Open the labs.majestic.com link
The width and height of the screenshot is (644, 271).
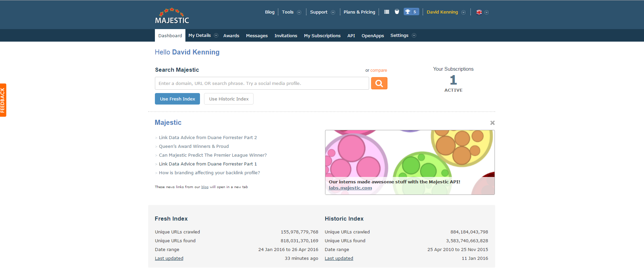pos(350,188)
